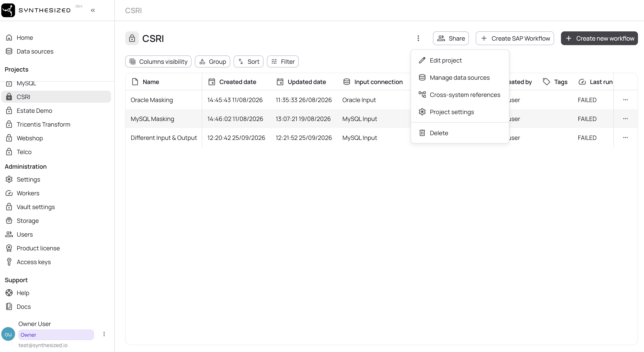
Task: Open the Estate Demo project
Action: click(56, 111)
